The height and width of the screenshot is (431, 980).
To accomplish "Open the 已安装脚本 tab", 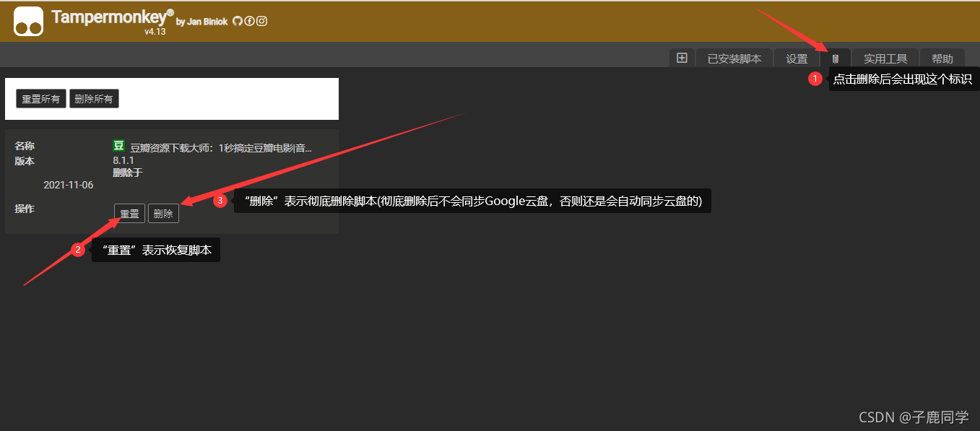I will point(734,58).
